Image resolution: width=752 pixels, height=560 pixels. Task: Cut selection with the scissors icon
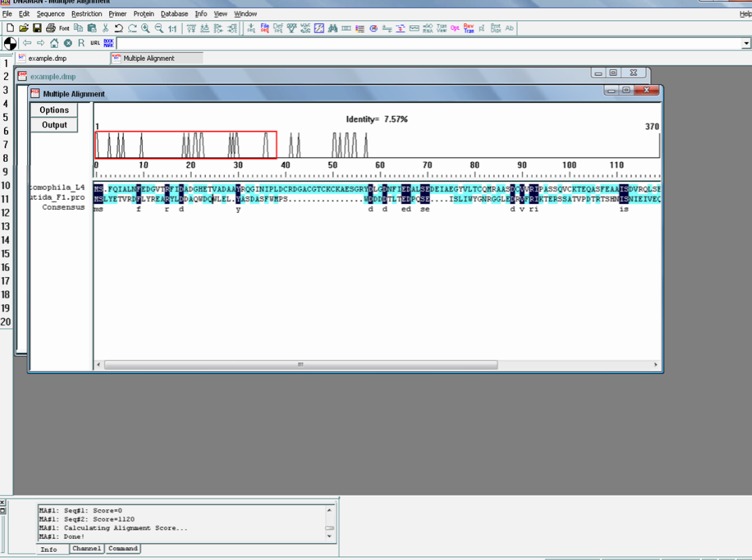pos(106,28)
